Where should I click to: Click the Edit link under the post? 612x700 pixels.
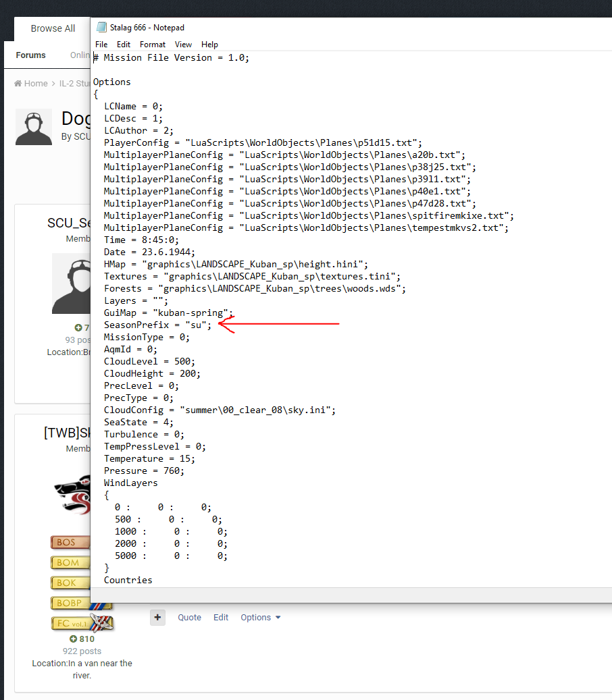[x=221, y=618]
